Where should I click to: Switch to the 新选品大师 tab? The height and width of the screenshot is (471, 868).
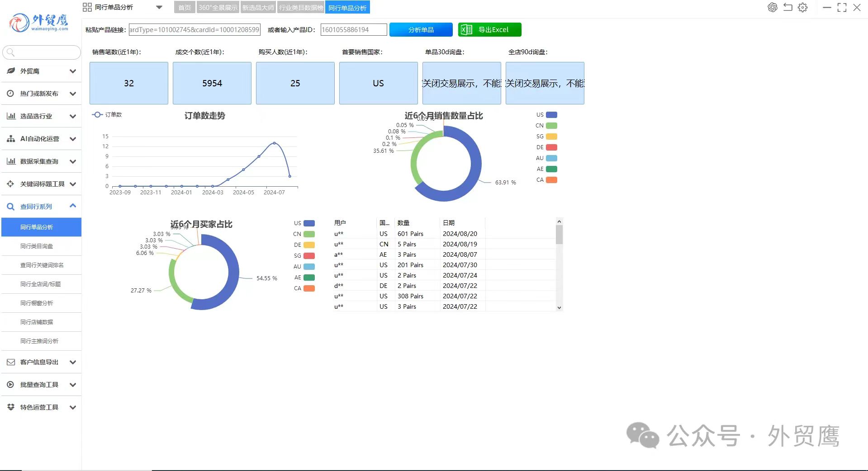click(258, 8)
